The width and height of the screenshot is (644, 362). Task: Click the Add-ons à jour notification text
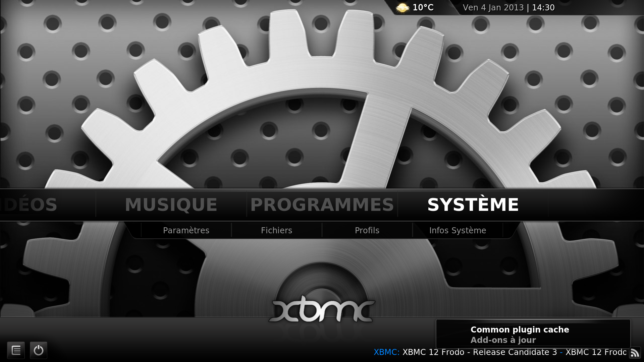pyautogui.click(x=503, y=340)
